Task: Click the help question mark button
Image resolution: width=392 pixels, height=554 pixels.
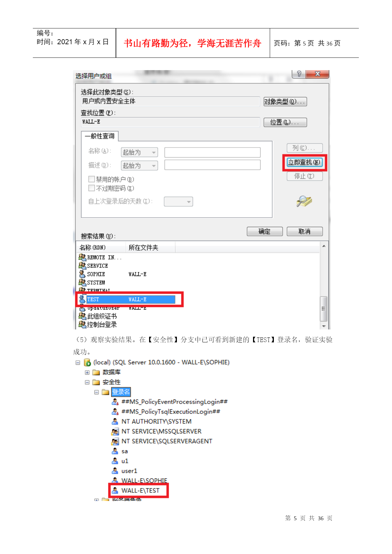Action: click(299, 74)
